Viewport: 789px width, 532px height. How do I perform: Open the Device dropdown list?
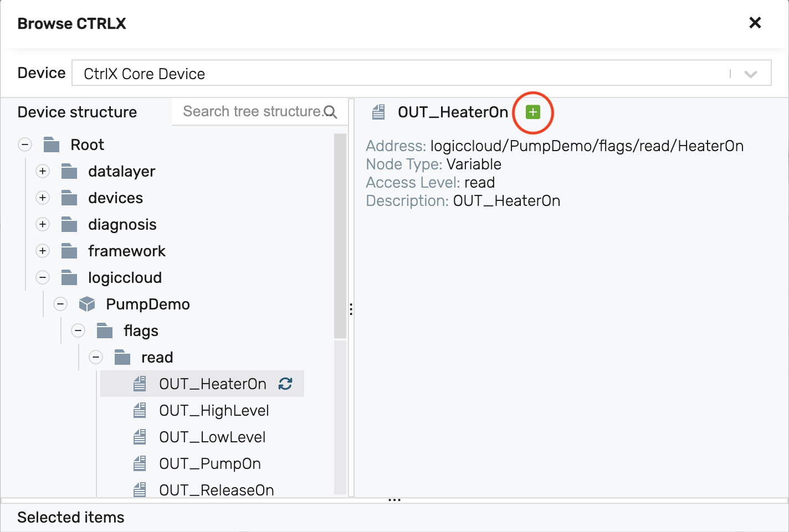coord(750,74)
